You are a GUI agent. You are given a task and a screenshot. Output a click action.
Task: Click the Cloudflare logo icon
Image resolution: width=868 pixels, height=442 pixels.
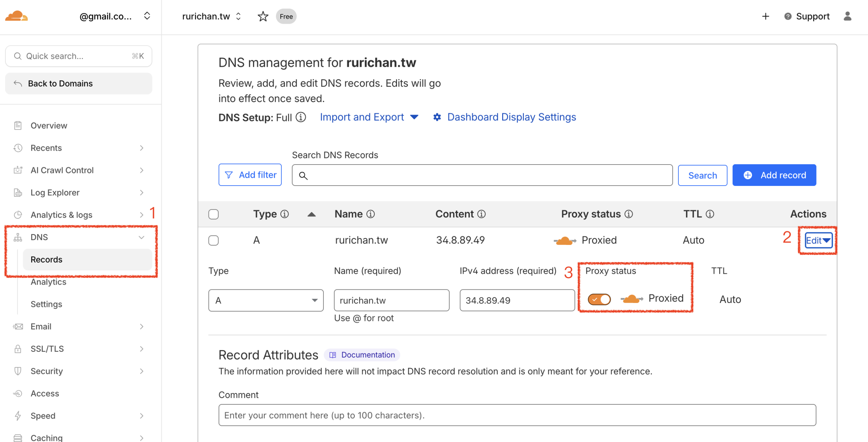pos(16,16)
